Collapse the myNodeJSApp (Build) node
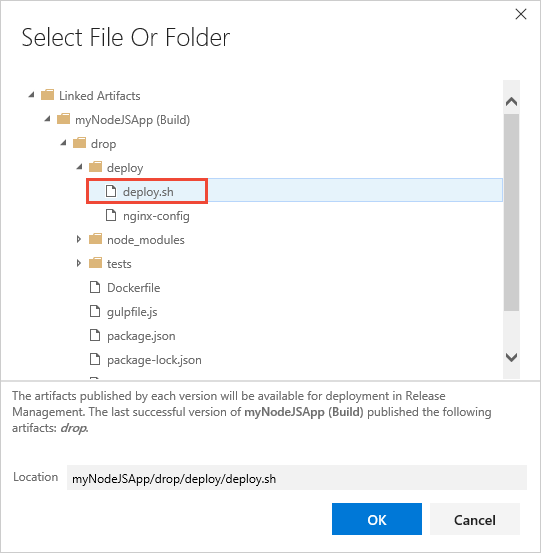 [48, 119]
